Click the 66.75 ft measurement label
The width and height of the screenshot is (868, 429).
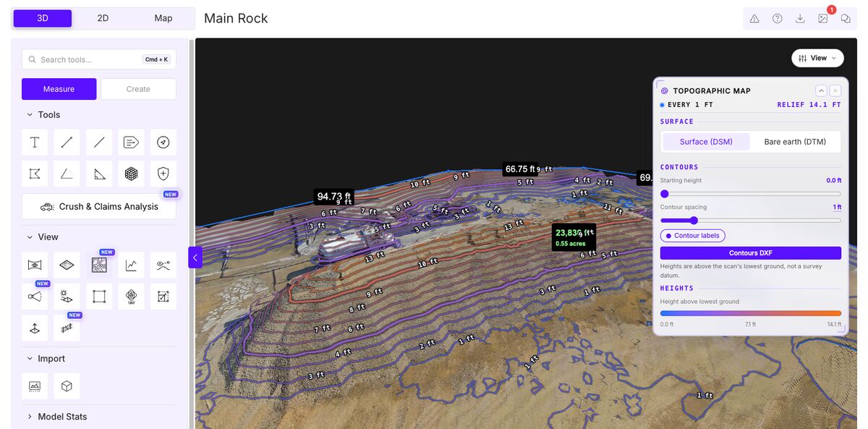520,169
